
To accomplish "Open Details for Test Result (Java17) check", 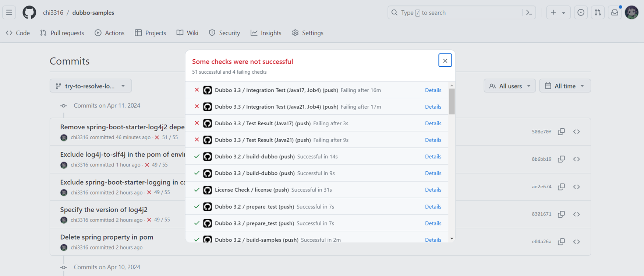I will coord(433,123).
